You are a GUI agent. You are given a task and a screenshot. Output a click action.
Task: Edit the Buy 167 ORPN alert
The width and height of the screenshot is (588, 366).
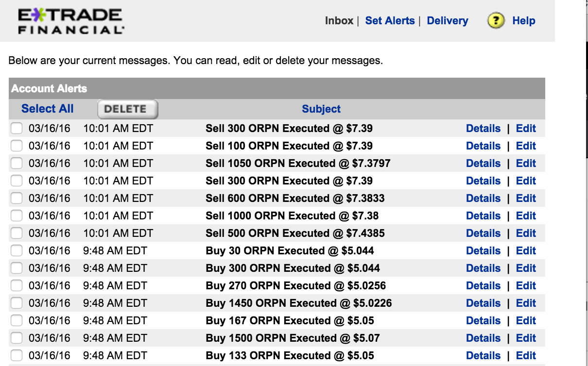[x=526, y=321]
